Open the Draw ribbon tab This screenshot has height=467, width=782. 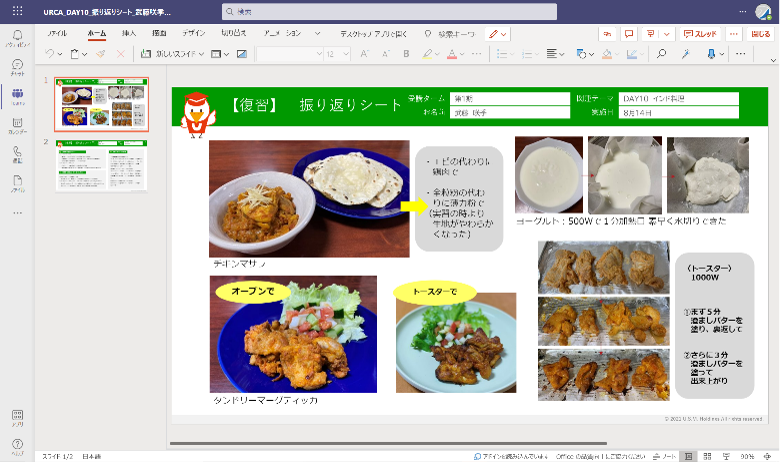point(159,33)
